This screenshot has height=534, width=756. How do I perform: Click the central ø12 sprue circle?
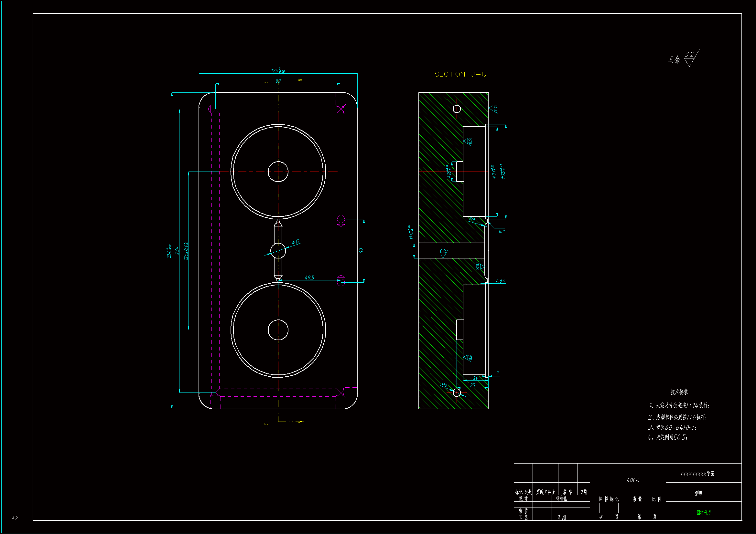[x=278, y=251]
